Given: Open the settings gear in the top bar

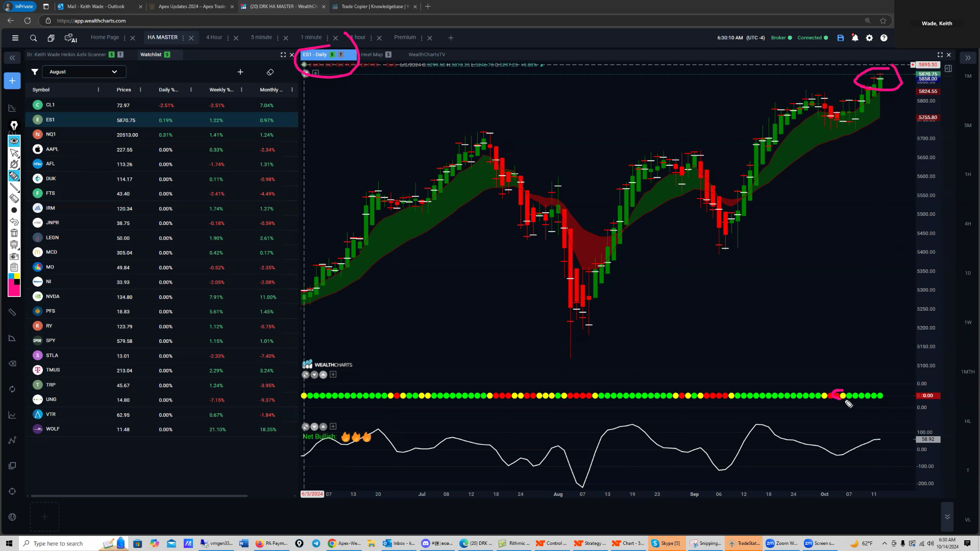Looking at the screenshot, I should tap(869, 38).
